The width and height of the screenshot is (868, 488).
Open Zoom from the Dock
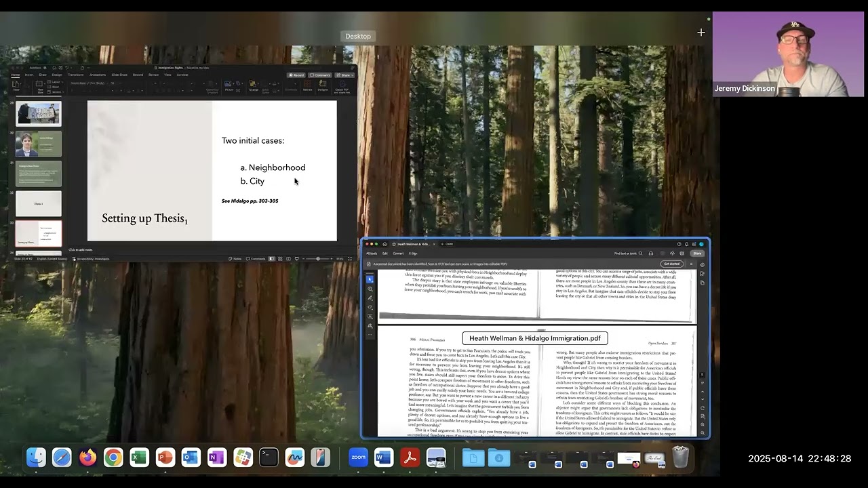[x=358, y=457]
